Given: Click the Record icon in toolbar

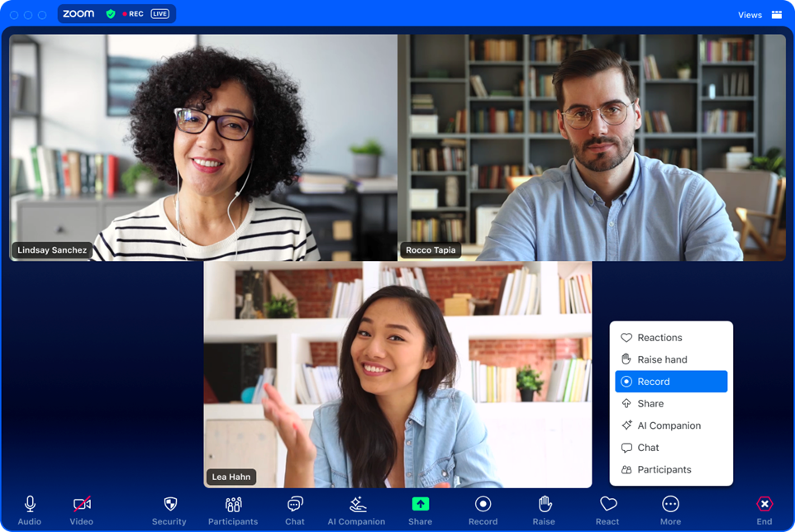Looking at the screenshot, I should coord(483,504).
